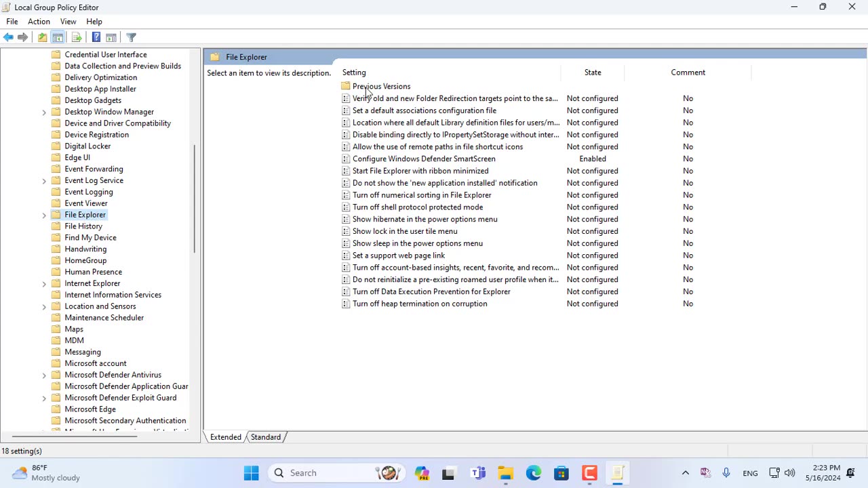
Task: Sort by the State column header
Action: 593,73
